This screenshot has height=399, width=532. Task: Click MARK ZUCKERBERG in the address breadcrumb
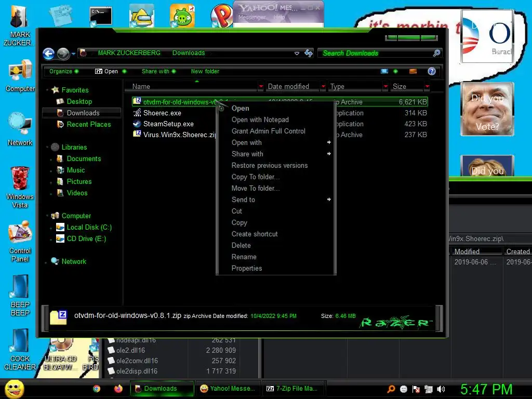[x=129, y=53]
